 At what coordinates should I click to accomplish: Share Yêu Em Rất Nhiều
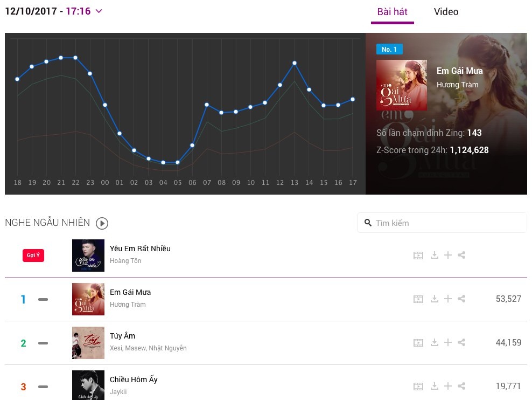pyautogui.click(x=461, y=256)
